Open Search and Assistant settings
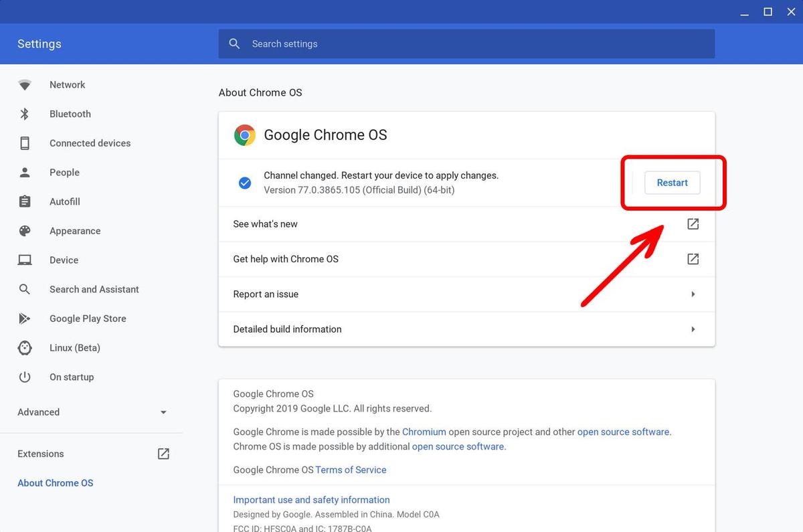The image size is (803, 532). point(94,289)
